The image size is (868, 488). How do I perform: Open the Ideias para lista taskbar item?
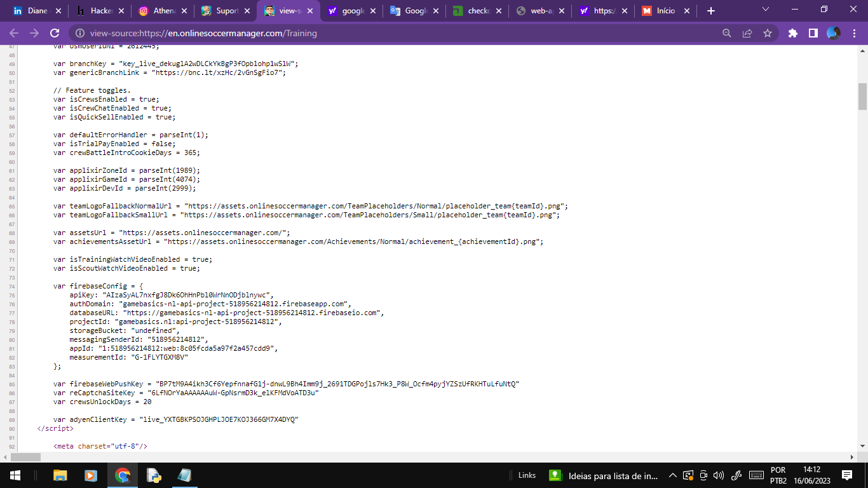603,475
